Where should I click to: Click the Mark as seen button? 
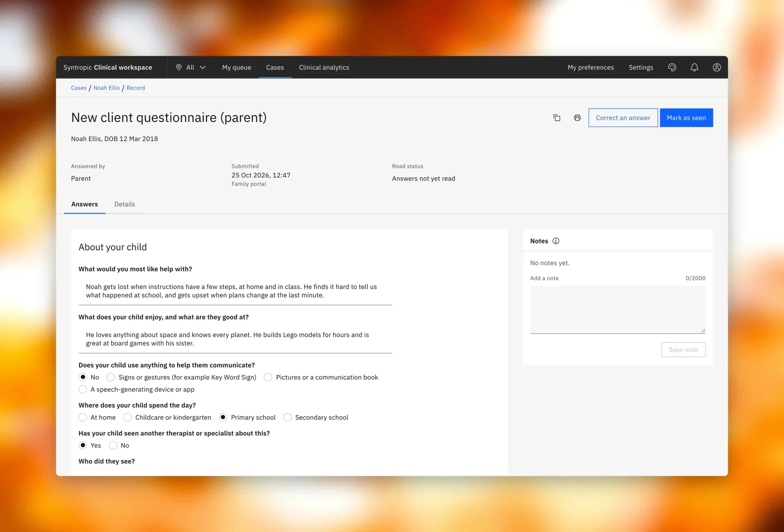click(x=686, y=118)
